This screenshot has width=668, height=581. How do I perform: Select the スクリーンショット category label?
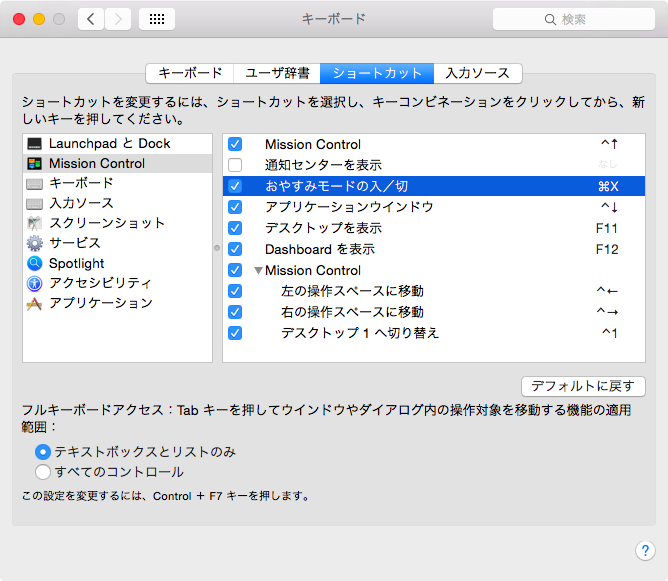point(107,223)
